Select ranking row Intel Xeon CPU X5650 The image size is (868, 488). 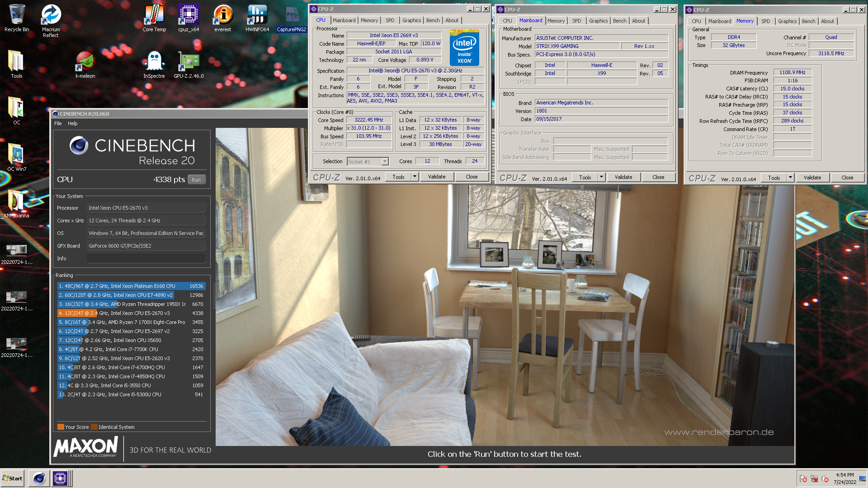(131, 340)
